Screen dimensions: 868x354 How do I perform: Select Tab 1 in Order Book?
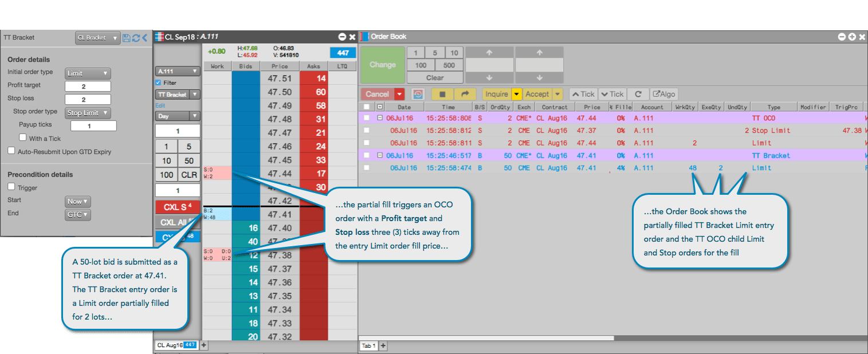(x=368, y=346)
